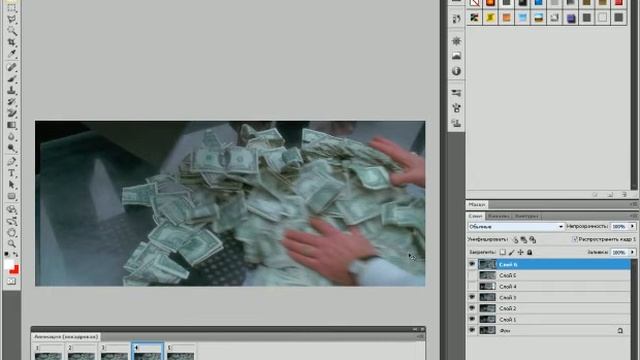
Task: Click the unify layer style icon
Action: pyautogui.click(x=532, y=240)
